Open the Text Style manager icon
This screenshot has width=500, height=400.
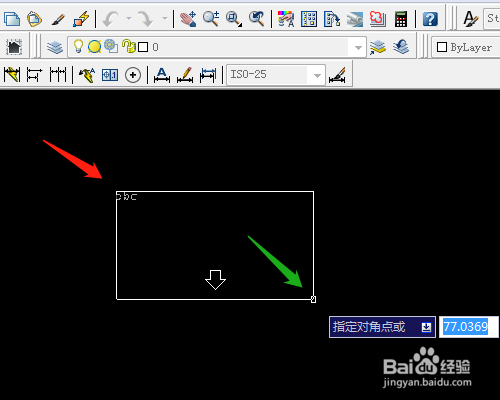[470, 19]
